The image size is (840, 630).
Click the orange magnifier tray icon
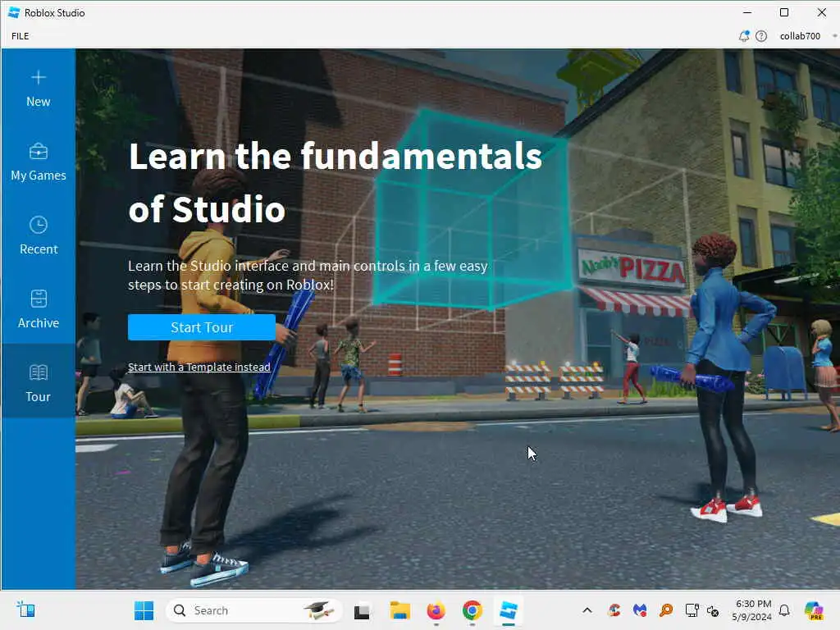[x=666, y=610]
